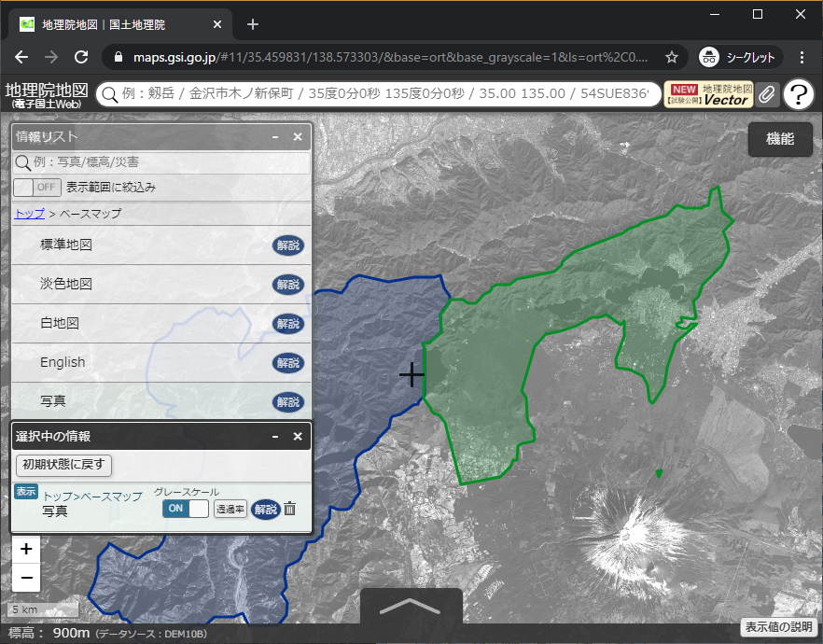Follow the トップ breadcrumb link
Screen dimensions: 823x644
click(x=30, y=214)
